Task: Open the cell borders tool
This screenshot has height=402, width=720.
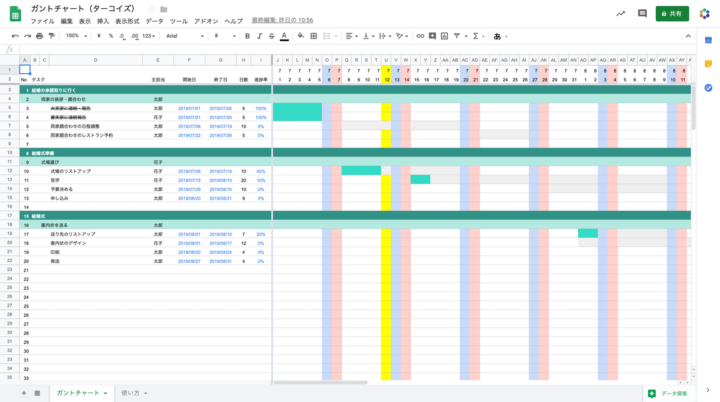Action: (316, 35)
